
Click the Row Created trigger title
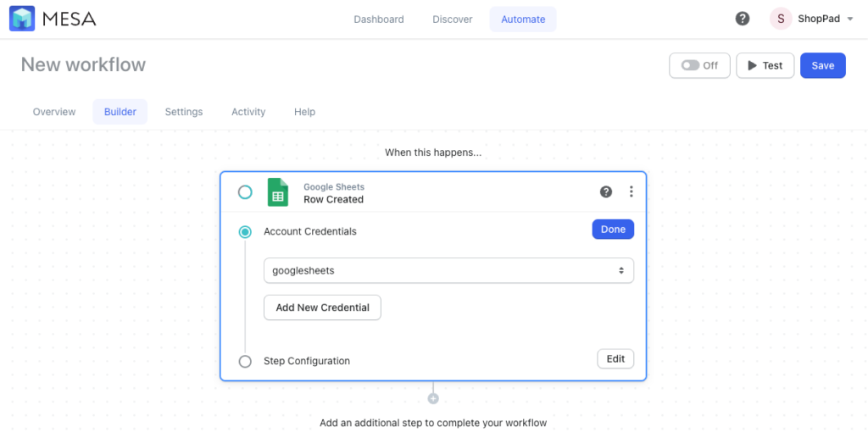(x=333, y=200)
